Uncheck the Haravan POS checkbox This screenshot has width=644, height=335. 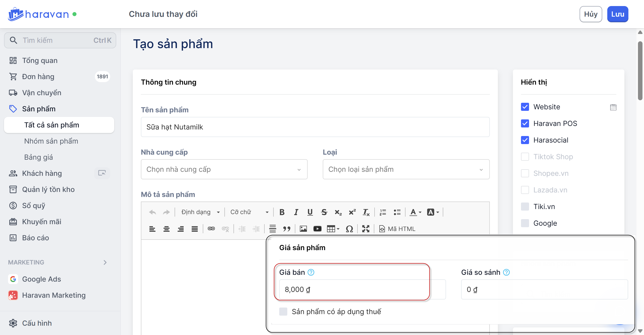click(x=525, y=123)
